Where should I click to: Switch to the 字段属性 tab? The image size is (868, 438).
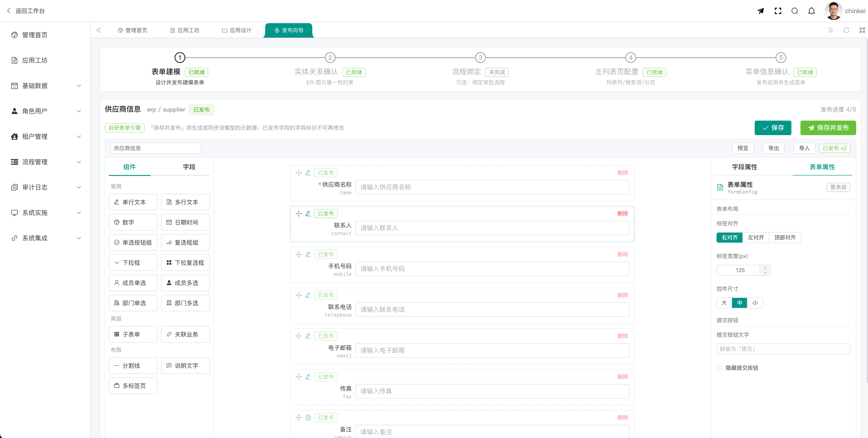click(x=744, y=167)
